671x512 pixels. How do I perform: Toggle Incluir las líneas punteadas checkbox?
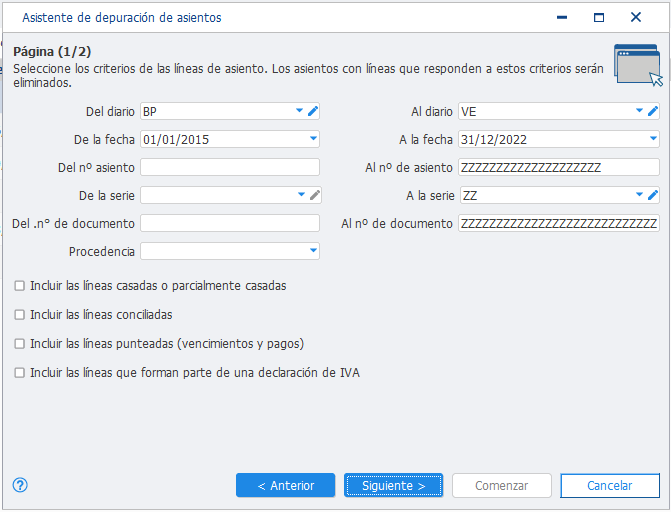tap(20, 343)
